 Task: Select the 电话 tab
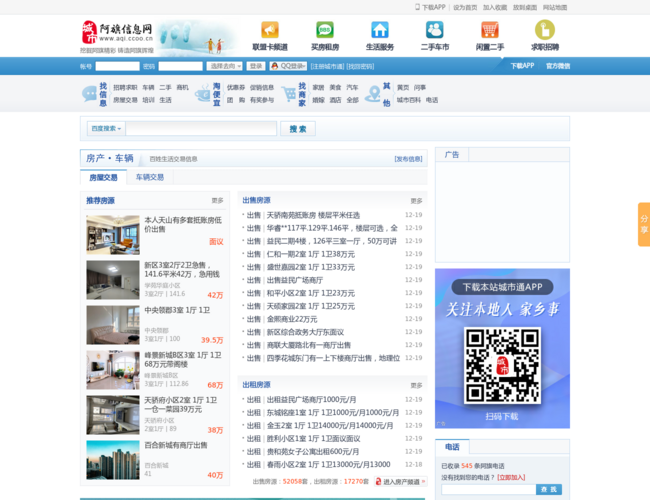point(452,447)
